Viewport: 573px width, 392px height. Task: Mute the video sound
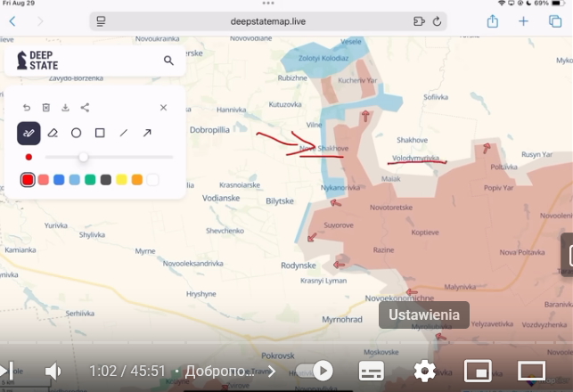53,371
